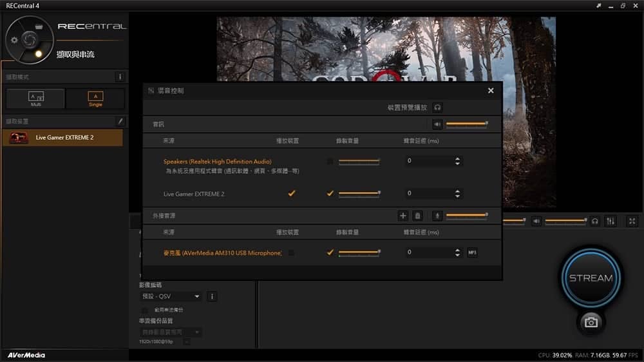Adjust master audio volume slider in mixer
The height and width of the screenshot is (362, 644).
(x=466, y=124)
